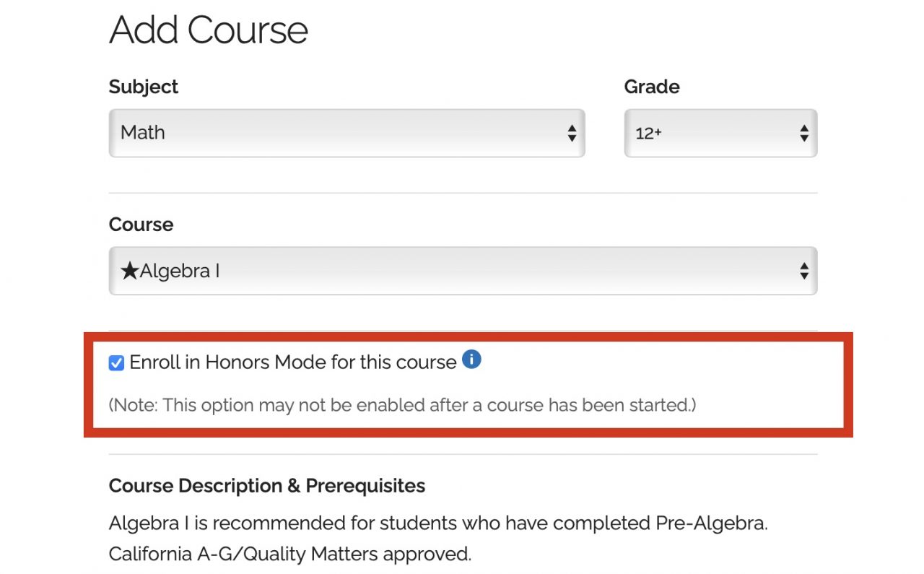
Task: Click the note about starting a course
Action: click(402, 405)
